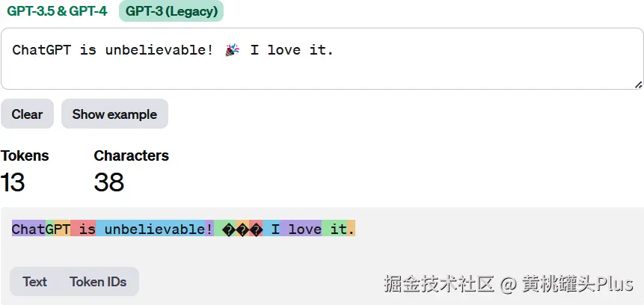The width and height of the screenshot is (644, 305).
Task: Switch to the GPT-3.5 & GPT-4 tab
Action: point(57,11)
